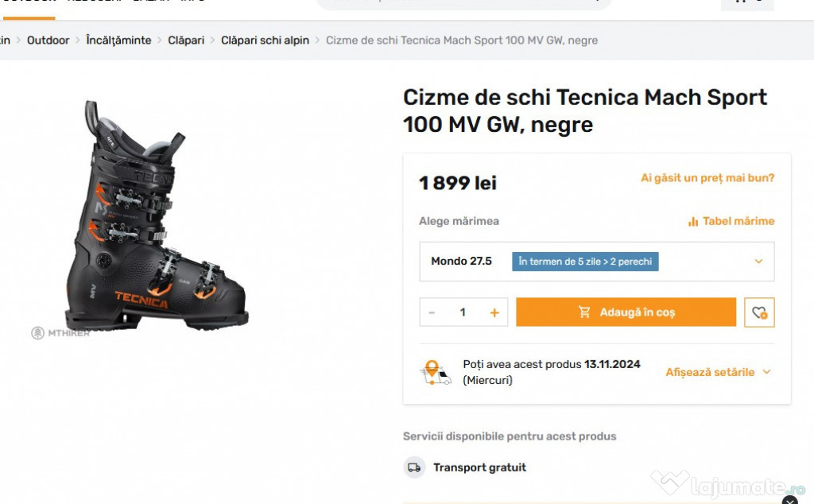Go to Outdoor breadcrumb category
The height and width of the screenshot is (504, 814).
pos(48,41)
